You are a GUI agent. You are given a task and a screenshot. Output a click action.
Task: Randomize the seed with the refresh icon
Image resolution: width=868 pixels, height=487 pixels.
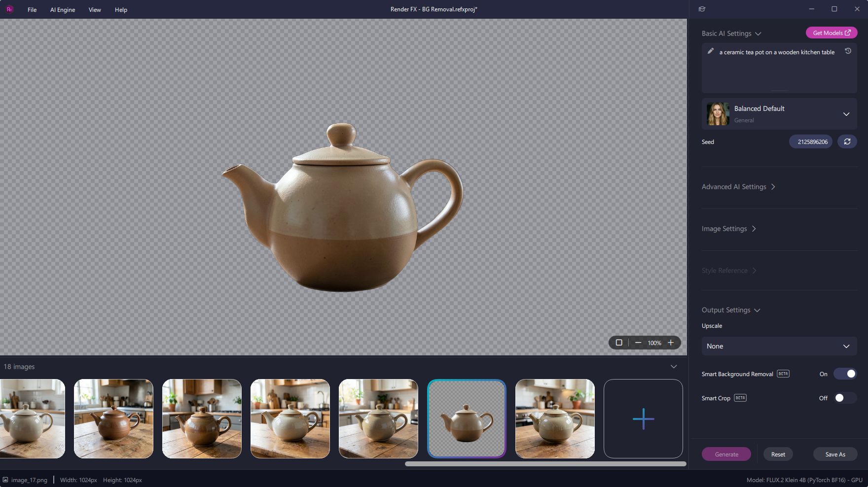pyautogui.click(x=847, y=141)
